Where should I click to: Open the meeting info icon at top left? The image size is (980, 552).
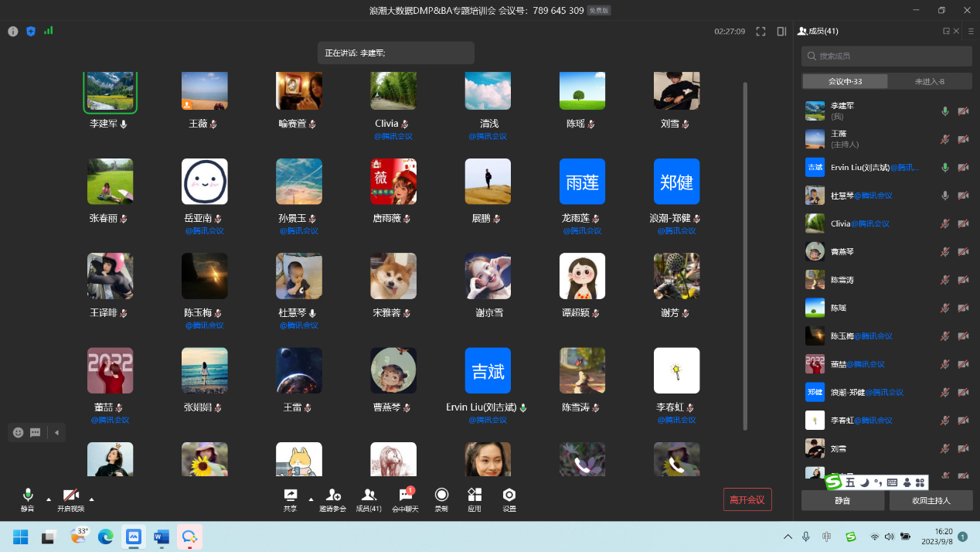click(13, 32)
